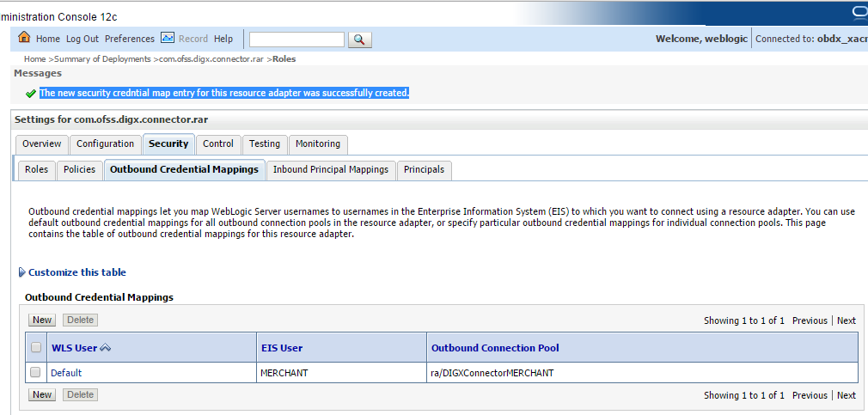Sort by WLS User column header

pos(74,348)
